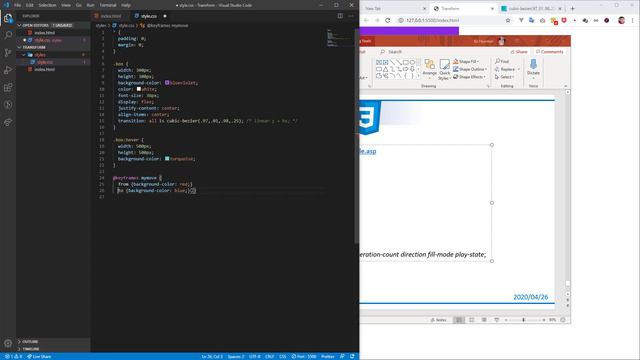Image resolution: width=640 pixels, height=360 pixels.
Task: Open the .asp hyperlink on the slide
Action: pos(367,151)
